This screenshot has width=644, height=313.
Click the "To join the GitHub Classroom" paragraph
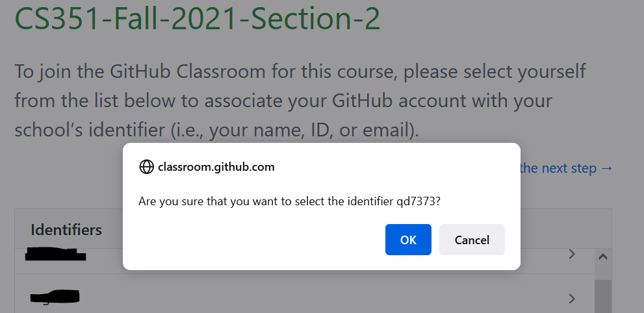coord(300,71)
